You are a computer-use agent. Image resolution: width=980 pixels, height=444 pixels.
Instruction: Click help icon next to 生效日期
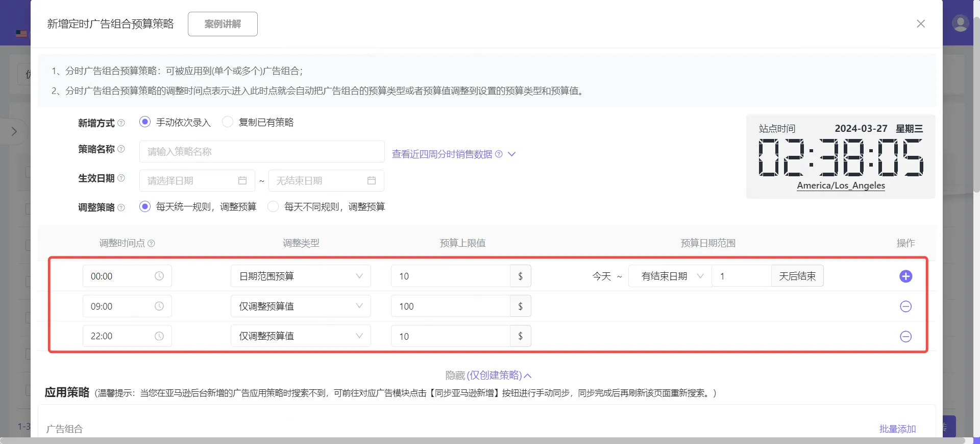click(x=121, y=178)
